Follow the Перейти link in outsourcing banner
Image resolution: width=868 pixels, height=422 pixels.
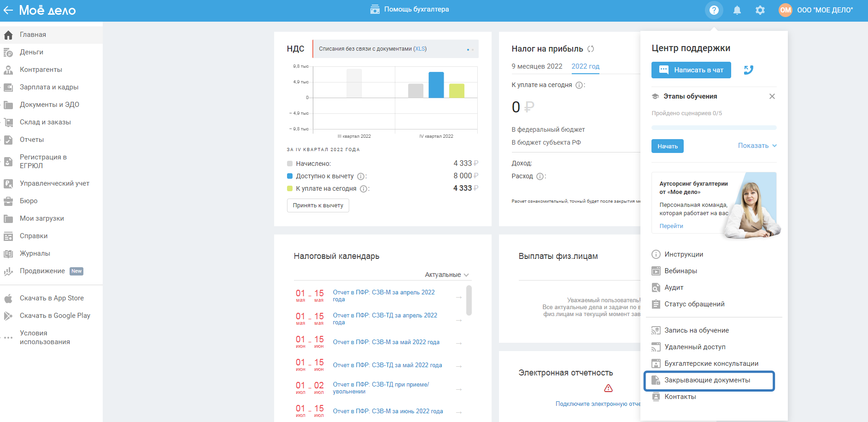tap(671, 226)
